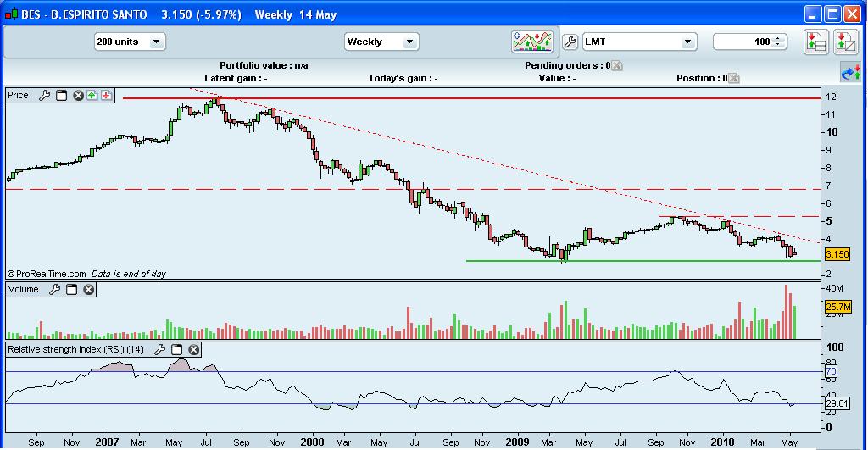Maximize the Price chart panel
Screen dimensions: 868x450
[61, 95]
